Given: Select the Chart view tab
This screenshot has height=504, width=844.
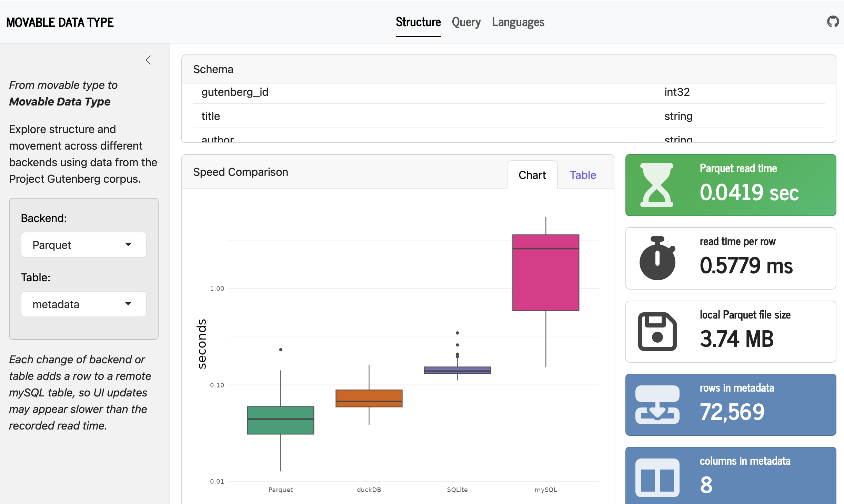Looking at the screenshot, I should click(x=532, y=175).
